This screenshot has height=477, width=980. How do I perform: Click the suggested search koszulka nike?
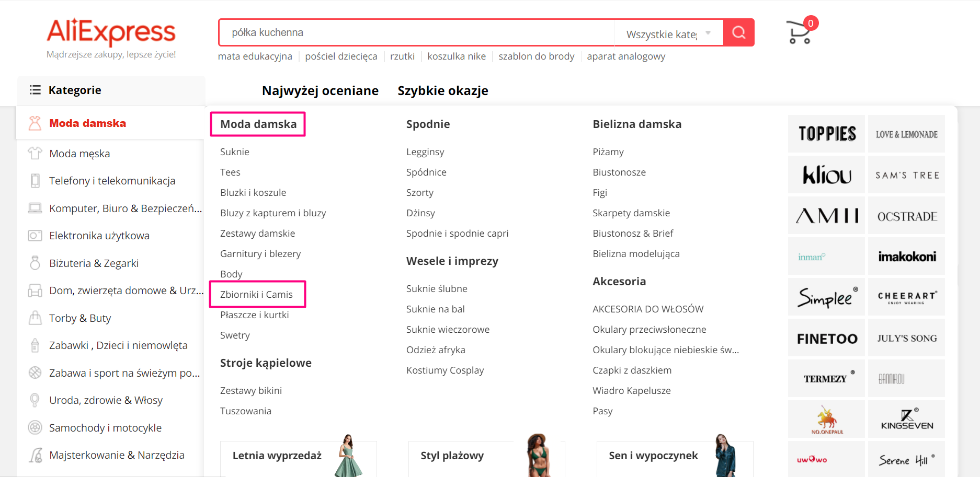pos(457,56)
